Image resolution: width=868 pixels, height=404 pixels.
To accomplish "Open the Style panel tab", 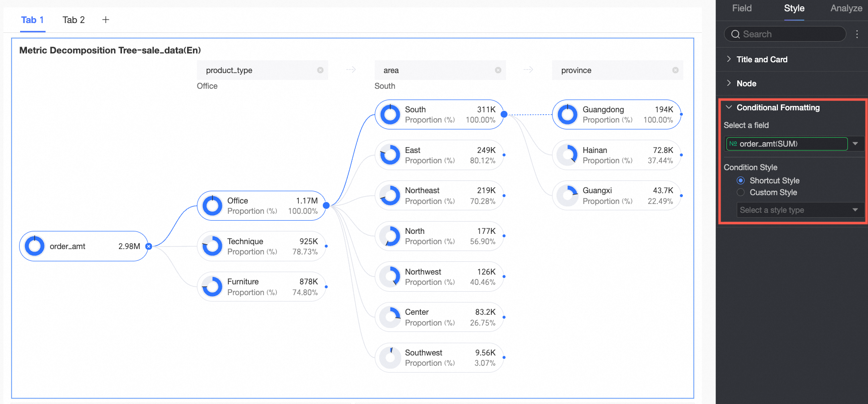I will point(794,8).
